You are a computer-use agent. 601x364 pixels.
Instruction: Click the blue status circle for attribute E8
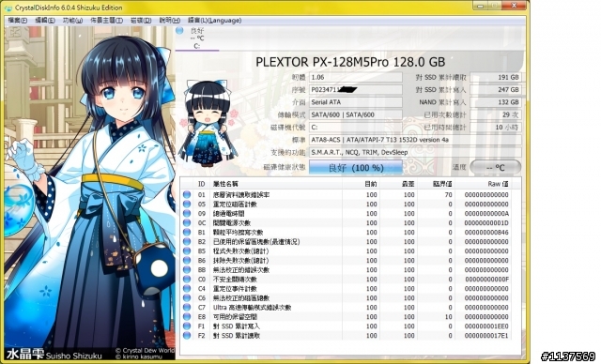click(187, 316)
